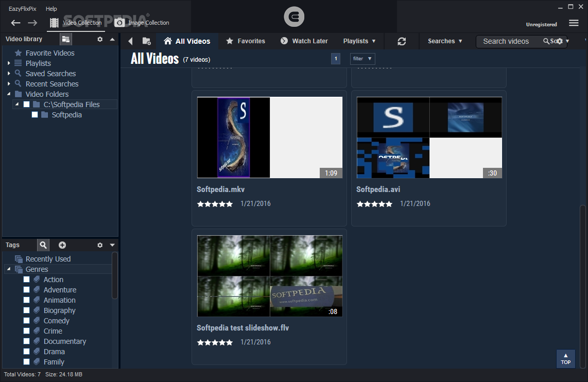Enable the Crime genre checkbox
The height and width of the screenshot is (382, 588).
pyautogui.click(x=27, y=331)
